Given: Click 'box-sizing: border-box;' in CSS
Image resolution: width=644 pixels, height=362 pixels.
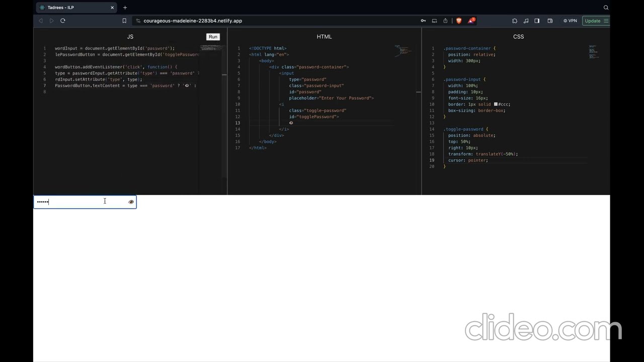Looking at the screenshot, I should pos(476,111).
